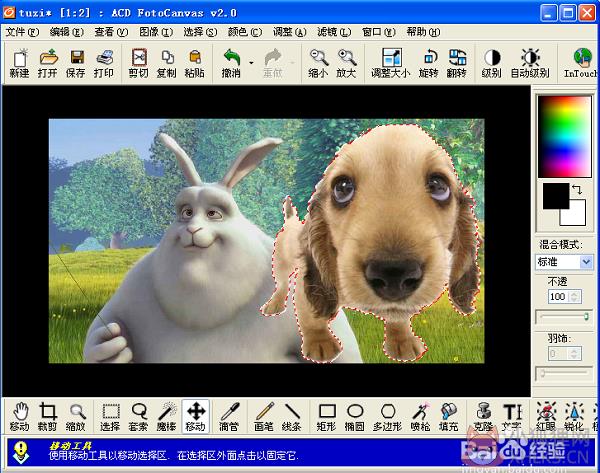
Task: Select the Crop (裁剪) tool
Action: [47, 417]
